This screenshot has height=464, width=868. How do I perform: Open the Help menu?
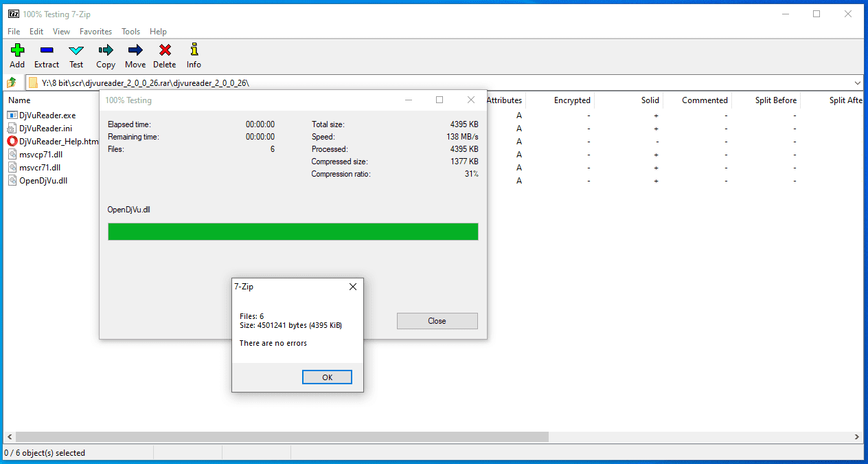[158, 32]
